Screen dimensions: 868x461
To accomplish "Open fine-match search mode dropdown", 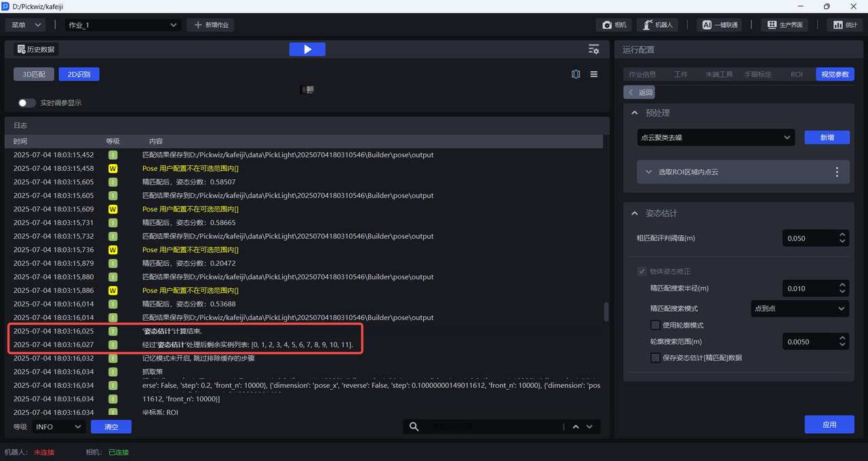I will click(800, 308).
